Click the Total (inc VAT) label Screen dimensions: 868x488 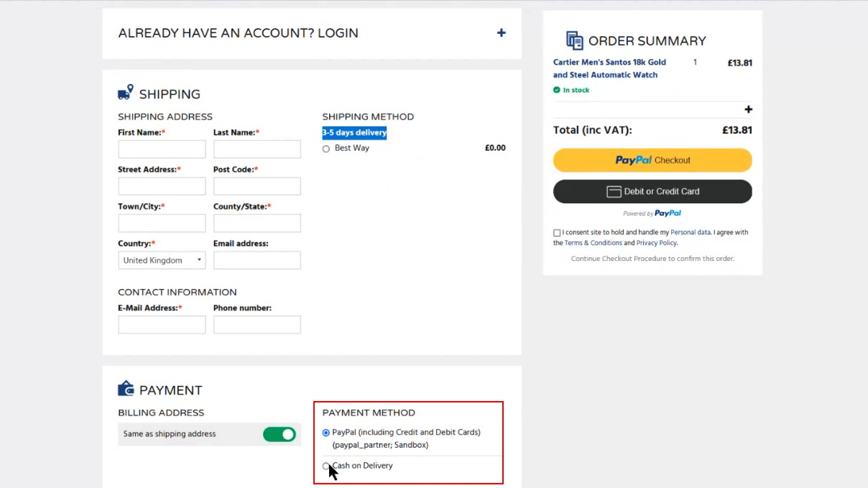593,130
